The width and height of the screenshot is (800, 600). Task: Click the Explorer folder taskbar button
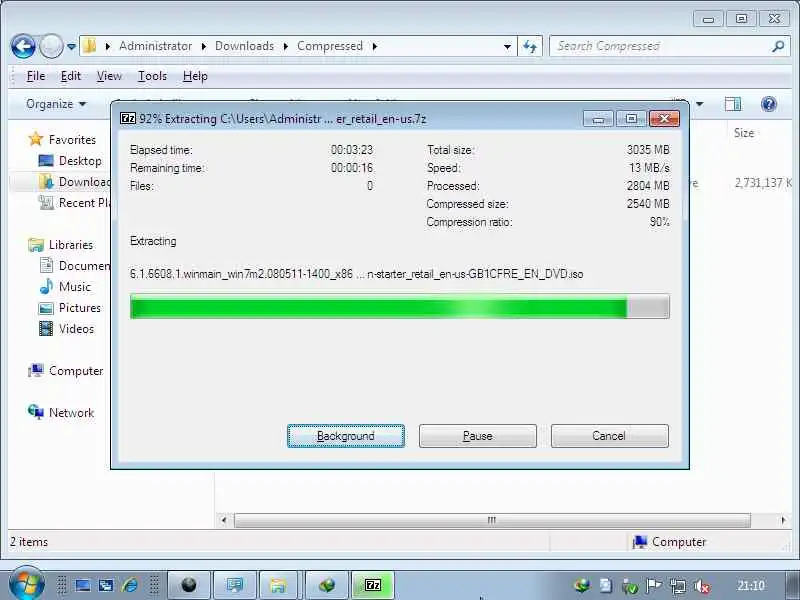point(278,585)
